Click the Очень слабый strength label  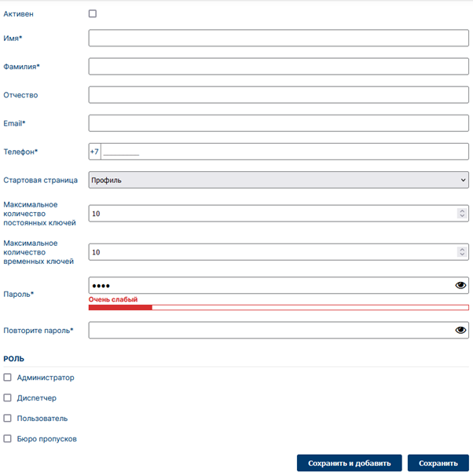click(x=113, y=299)
